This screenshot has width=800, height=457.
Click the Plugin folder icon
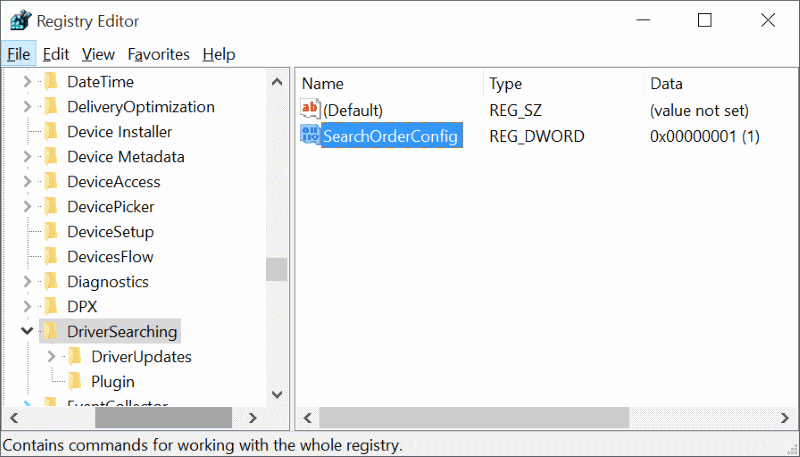pyautogui.click(x=75, y=382)
